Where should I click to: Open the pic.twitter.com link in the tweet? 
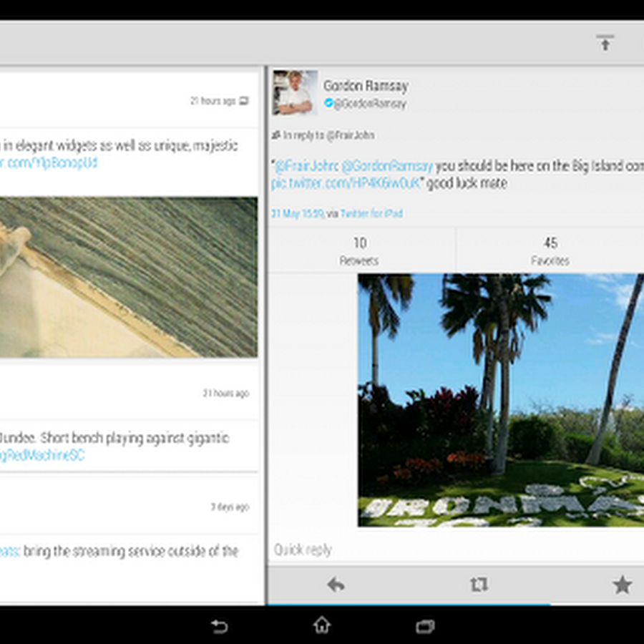[x=346, y=183]
